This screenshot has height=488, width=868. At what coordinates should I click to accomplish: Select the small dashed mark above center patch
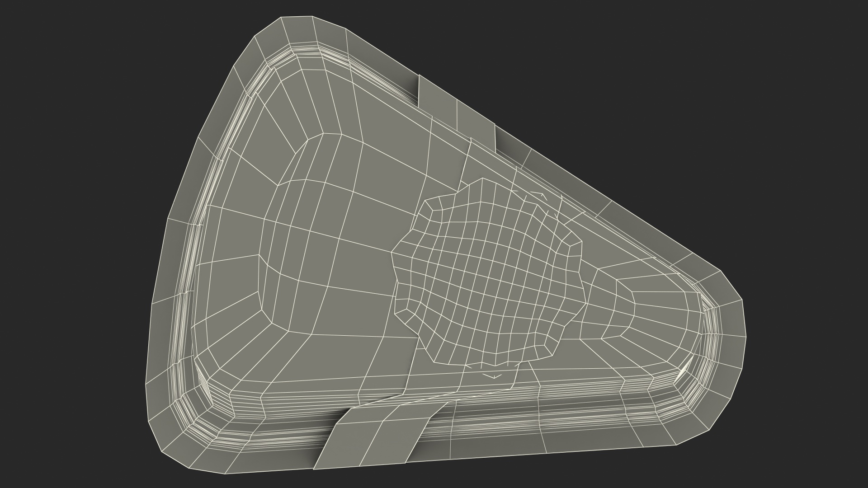coord(538,194)
